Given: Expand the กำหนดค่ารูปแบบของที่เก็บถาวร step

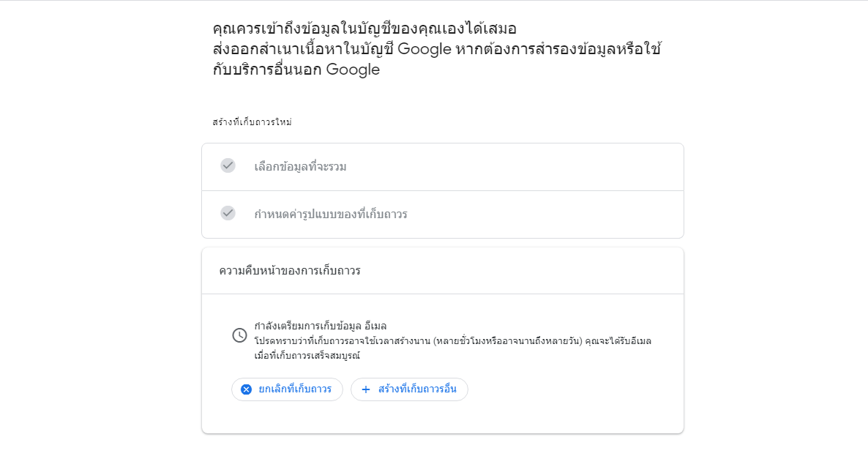Looking at the screenshot, I should coord(442,214).
